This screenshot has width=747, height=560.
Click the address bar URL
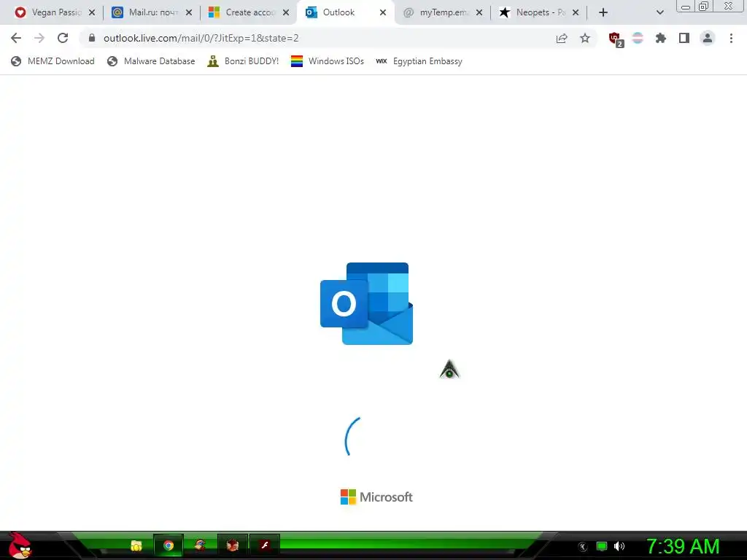click(x=201, y=38)
